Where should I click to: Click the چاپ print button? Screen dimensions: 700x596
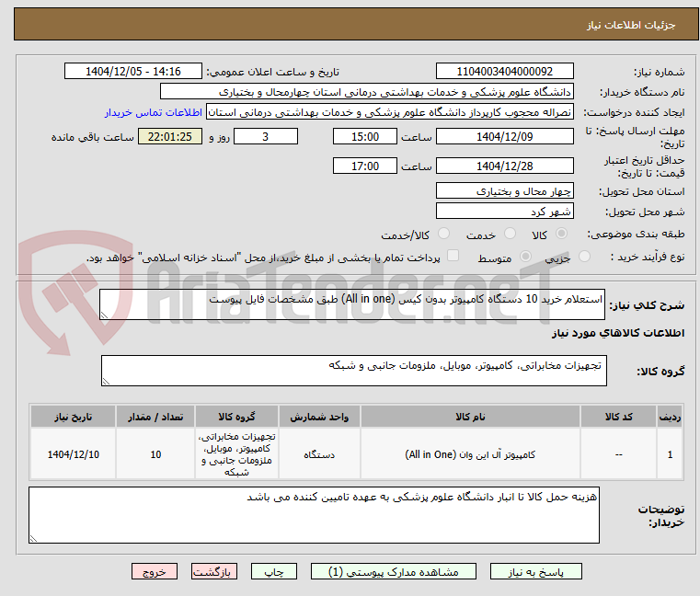pos(274,572)
